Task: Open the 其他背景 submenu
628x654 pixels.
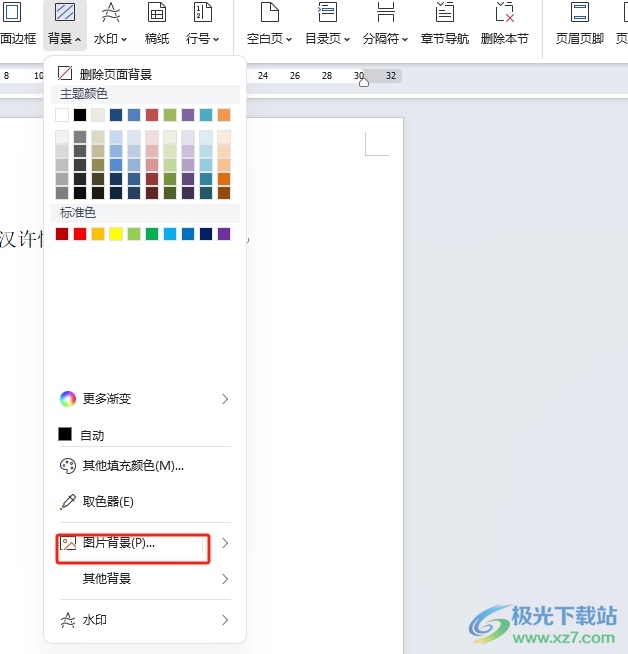Action: point(144,579)
